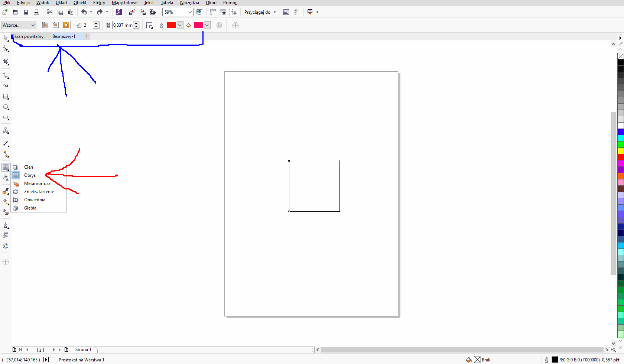Pick the yellow swatch in color palette

pos(621,151)
